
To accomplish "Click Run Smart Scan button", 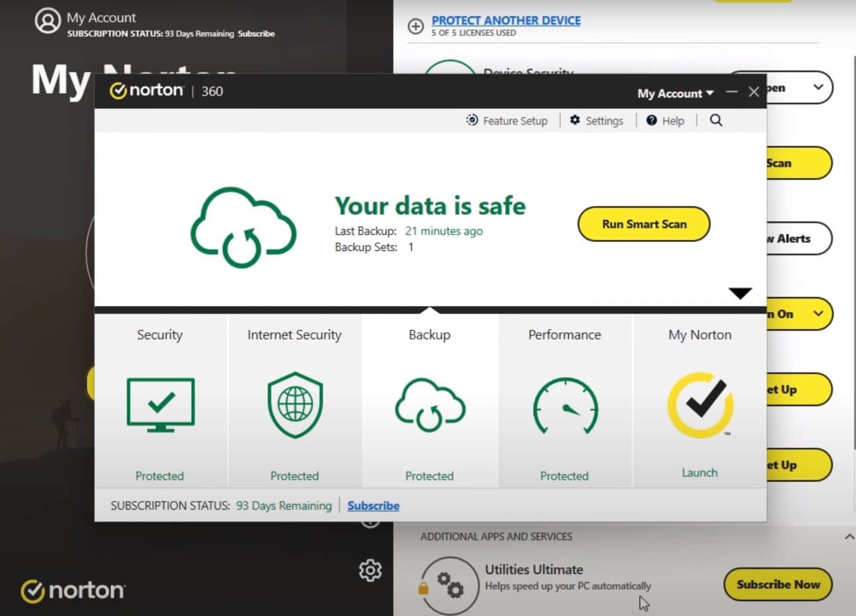I will (644, 224).
